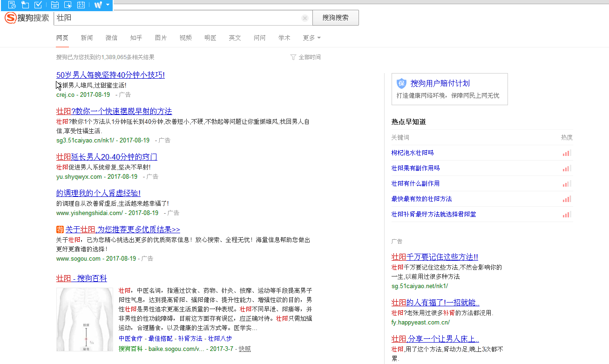Open the 的调理我的个人肾虚经验 link
609x364 pixels.
tap(98, 193)
